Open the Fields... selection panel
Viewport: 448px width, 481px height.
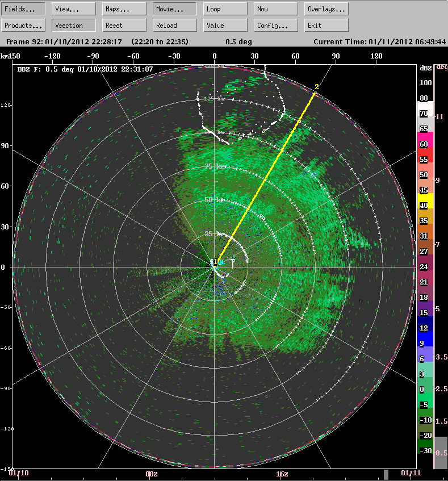[23, 9]
